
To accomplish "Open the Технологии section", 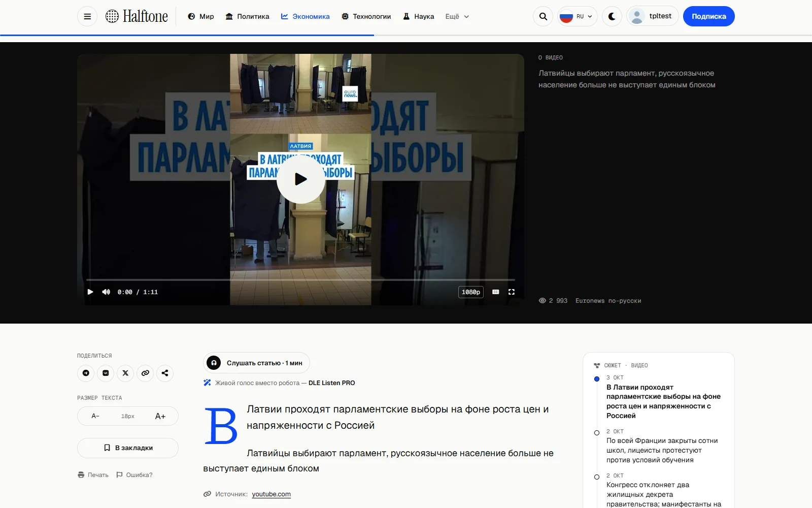I will pos(366,16).
